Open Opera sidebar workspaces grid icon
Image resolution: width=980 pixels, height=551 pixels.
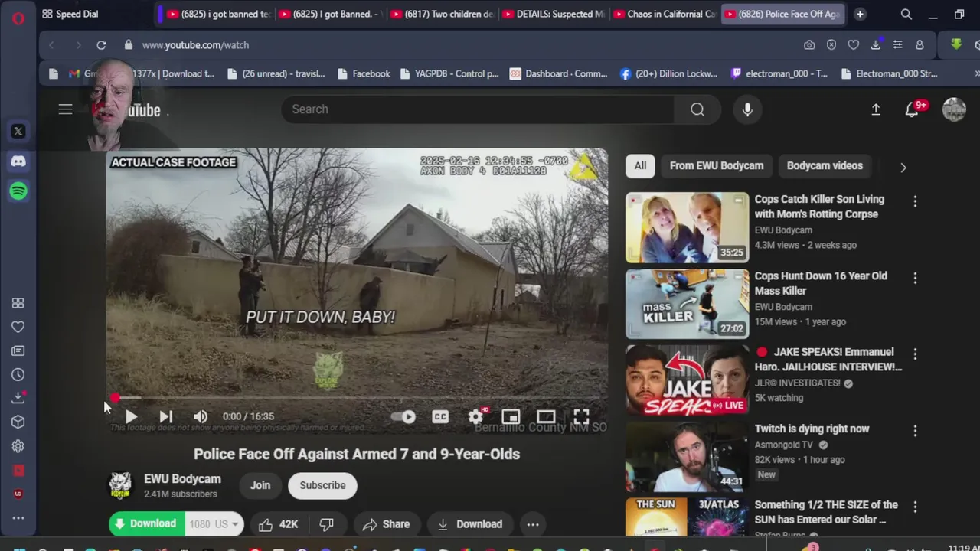click(x=18, y=303)
